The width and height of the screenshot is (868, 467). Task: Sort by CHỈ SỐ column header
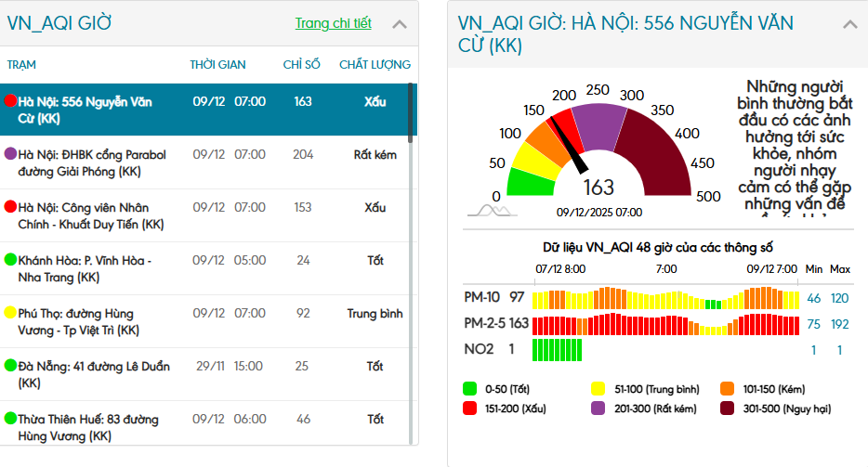click(x=301, y=64)
